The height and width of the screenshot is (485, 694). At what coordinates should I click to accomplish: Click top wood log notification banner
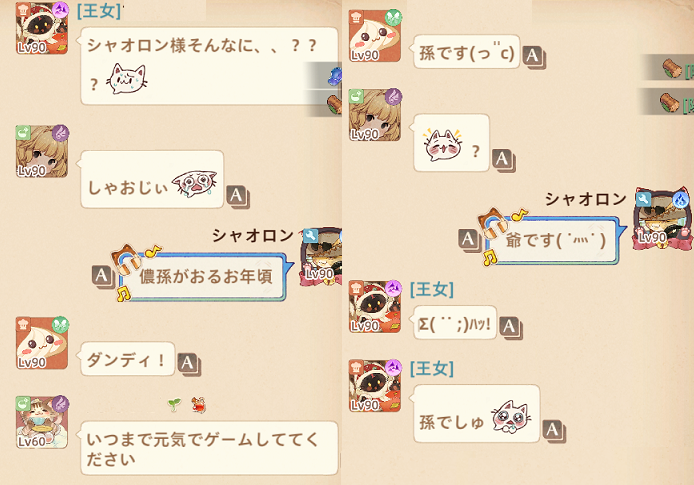pyautogui.click(x=668, y=68)
